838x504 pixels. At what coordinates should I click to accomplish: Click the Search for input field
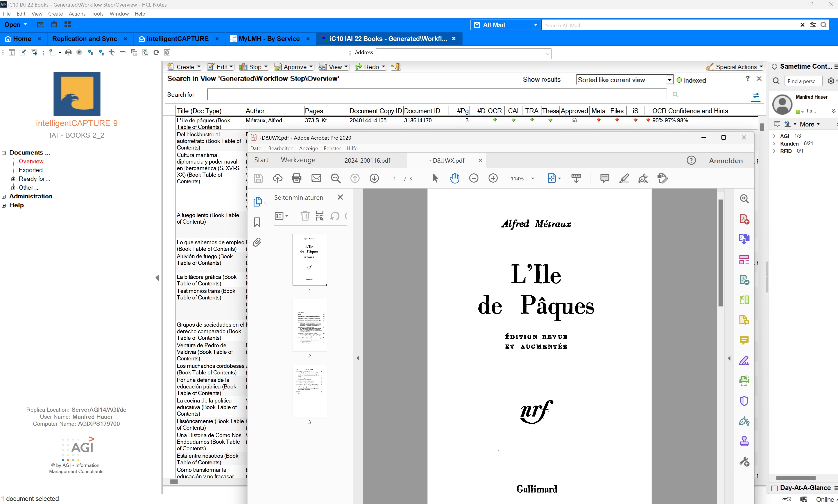click(x=437, y=95)
